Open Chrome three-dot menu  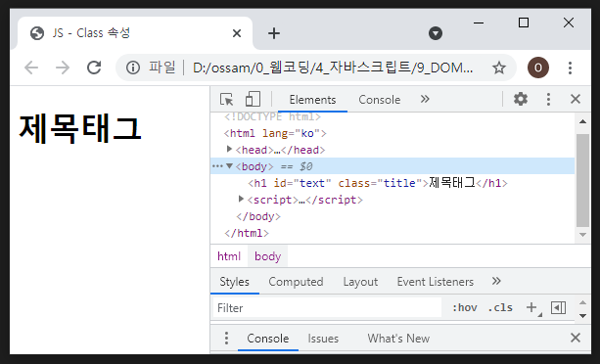point(570,68)
